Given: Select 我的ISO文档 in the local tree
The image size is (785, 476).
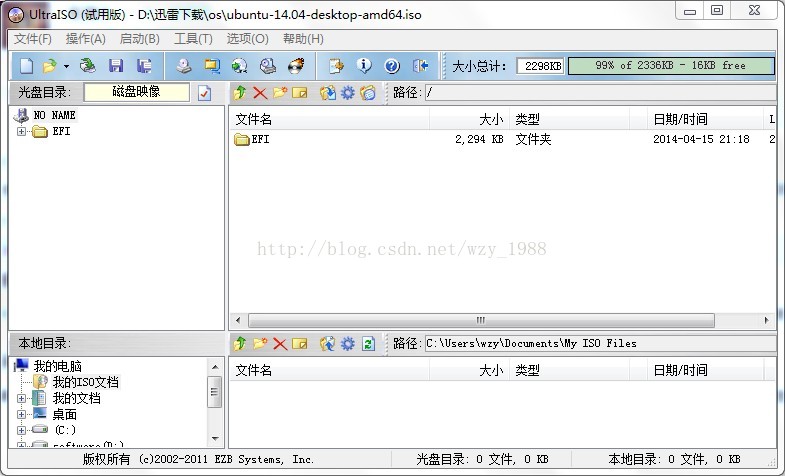Looking at the screenshot, I should coord(86,382).
